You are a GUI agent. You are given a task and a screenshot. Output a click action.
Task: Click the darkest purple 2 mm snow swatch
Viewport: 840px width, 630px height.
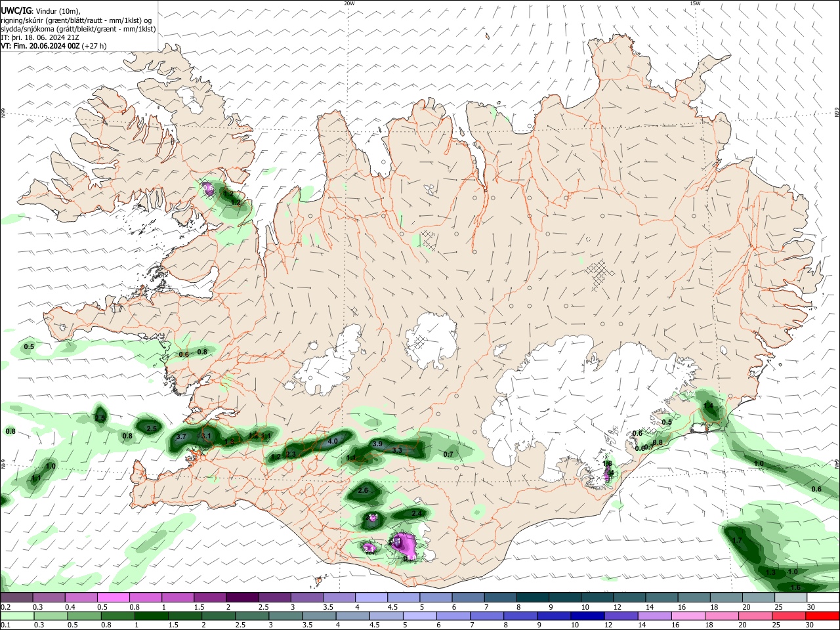click(x=242, y=598)
